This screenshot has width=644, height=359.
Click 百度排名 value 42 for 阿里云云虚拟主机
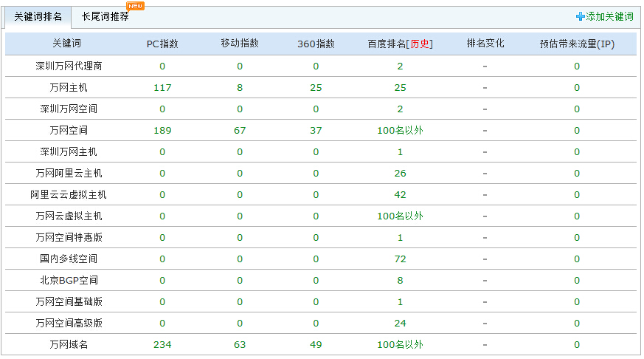point(400,194)
